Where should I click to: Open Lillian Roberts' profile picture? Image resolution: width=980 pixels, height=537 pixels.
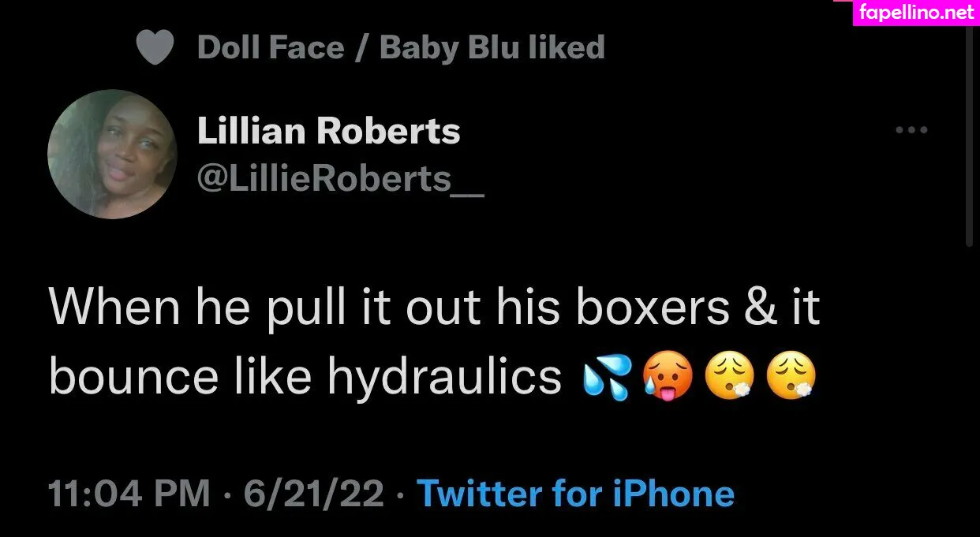(x=112, y=154)
